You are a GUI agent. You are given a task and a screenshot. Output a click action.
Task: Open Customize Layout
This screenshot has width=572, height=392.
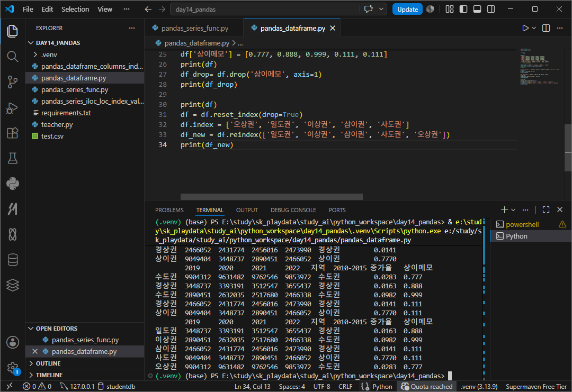[450, 9]
